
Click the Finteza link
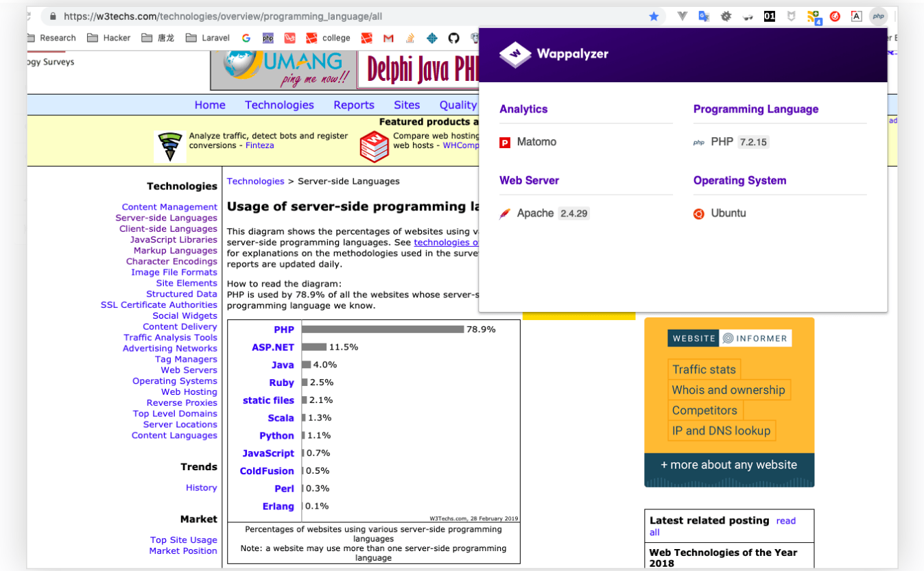pos(259,145)
